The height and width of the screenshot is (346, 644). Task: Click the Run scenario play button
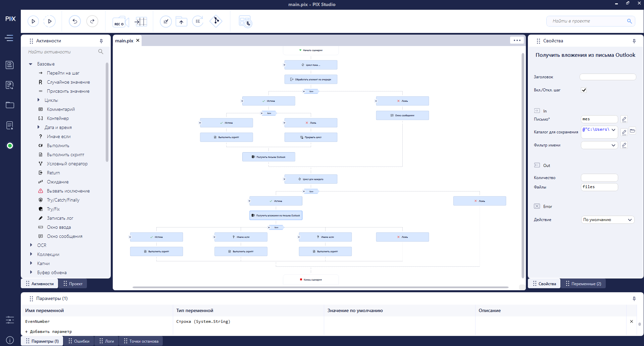[33, 21]
